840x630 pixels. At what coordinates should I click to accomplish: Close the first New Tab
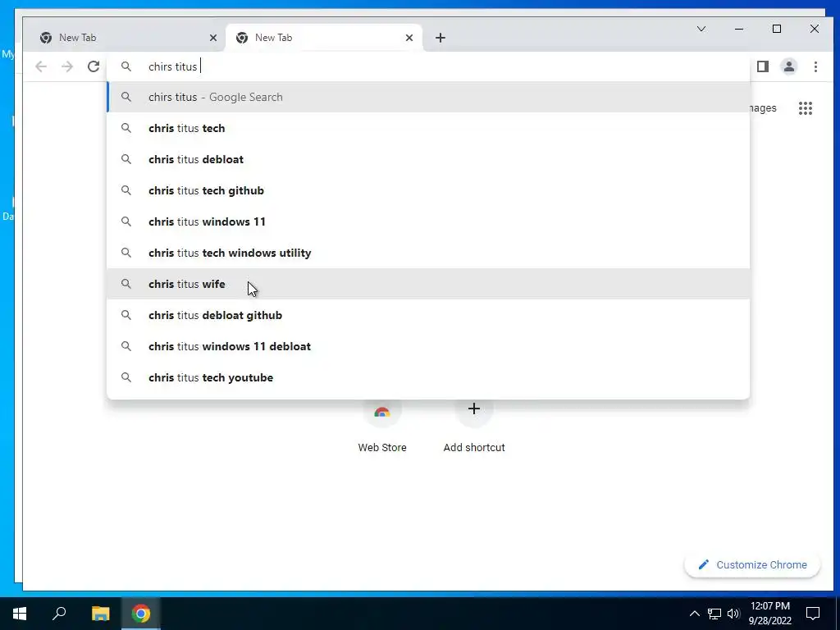pyautogui.click(x=213, y=38)
